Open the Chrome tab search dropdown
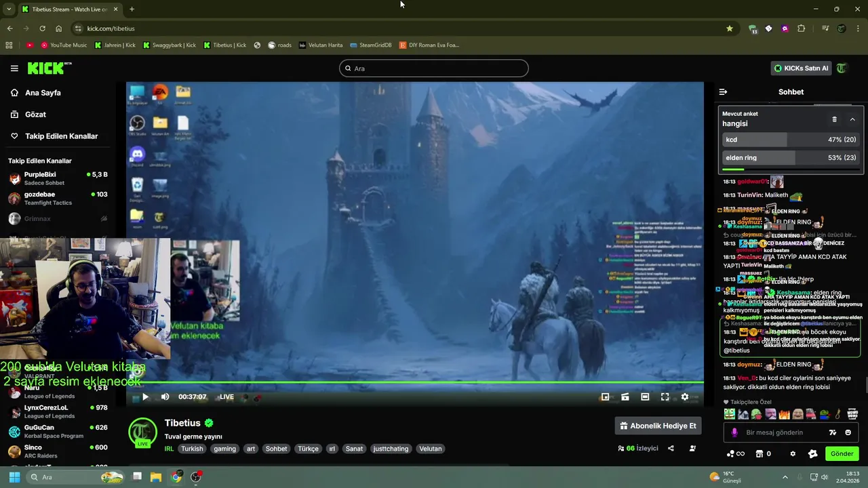868x488 pixels. tap(9, 9)
